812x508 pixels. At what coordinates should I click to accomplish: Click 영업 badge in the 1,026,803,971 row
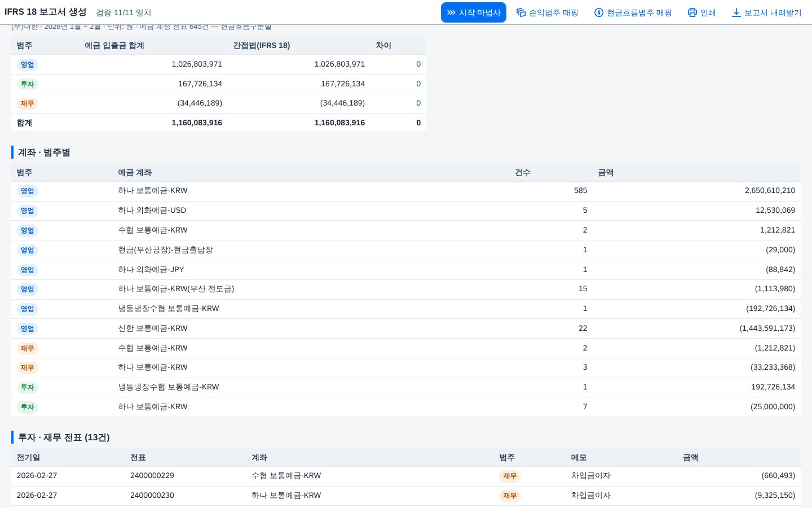tap(27, 64)
